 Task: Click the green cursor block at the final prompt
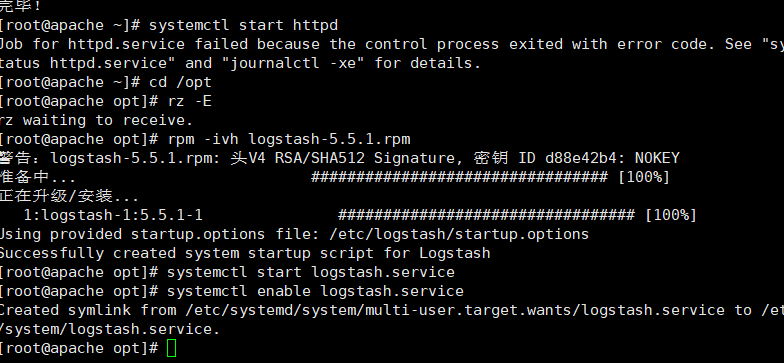(172, 348)
